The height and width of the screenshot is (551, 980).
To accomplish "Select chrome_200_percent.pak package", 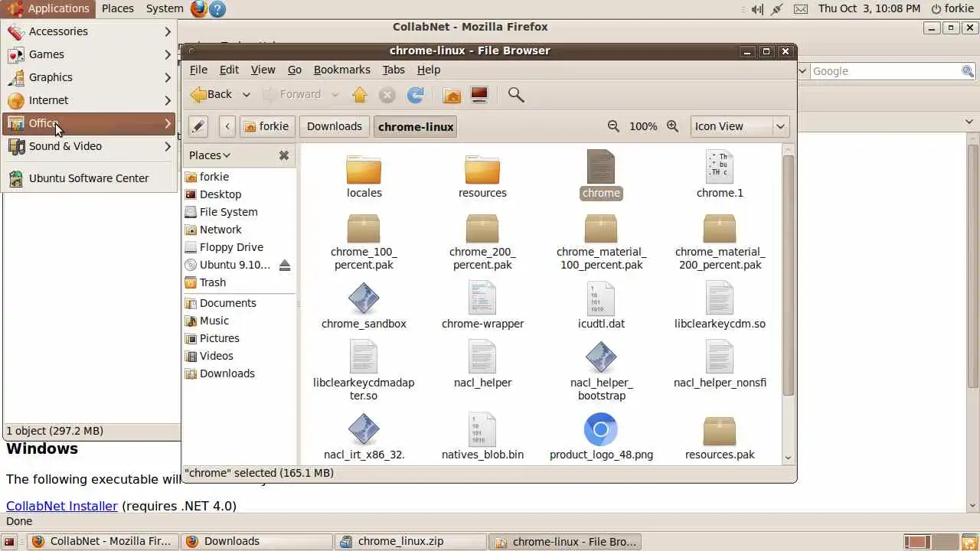I will pyautogui.click(x=482, y=243).
